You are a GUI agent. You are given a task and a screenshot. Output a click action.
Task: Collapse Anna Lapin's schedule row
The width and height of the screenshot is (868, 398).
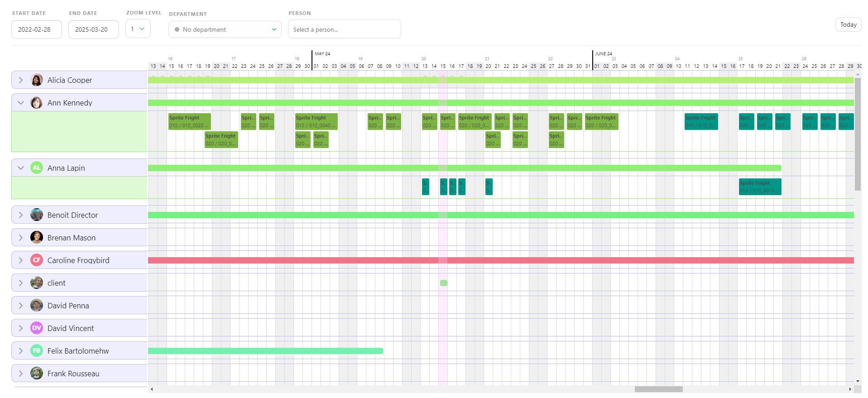click(x=21, y=168)
